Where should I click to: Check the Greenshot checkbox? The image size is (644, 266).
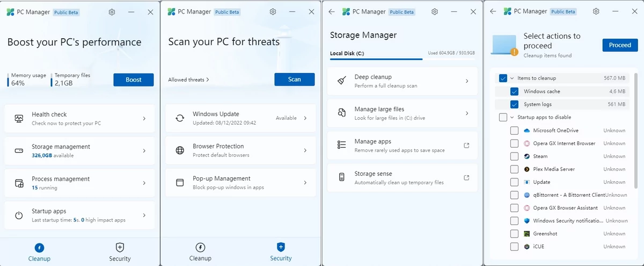[514, 234]
